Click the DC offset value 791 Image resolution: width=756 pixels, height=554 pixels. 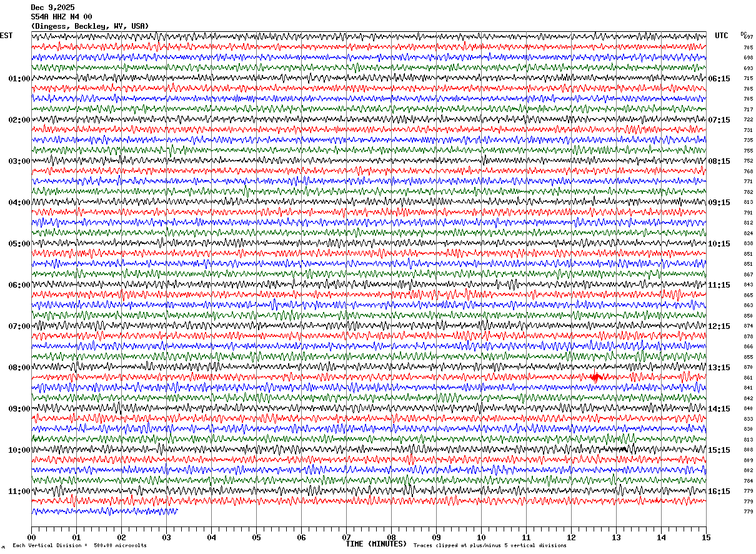[x=749, y=213]
